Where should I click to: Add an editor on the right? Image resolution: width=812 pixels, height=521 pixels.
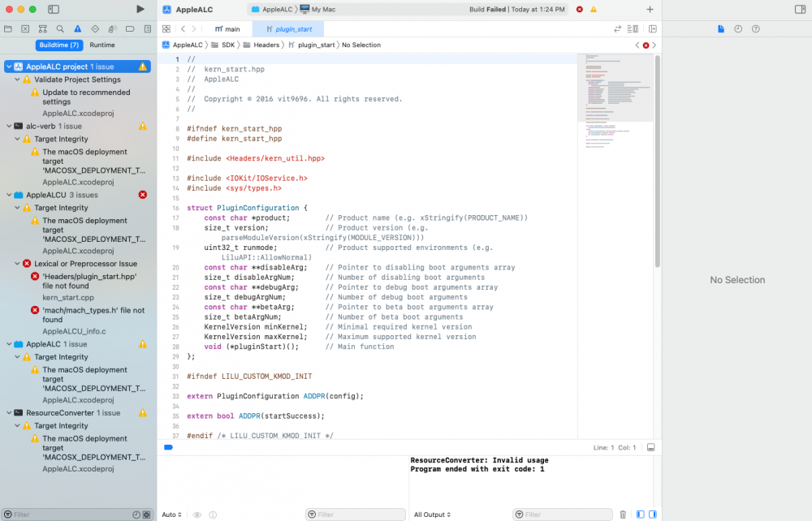tap(653, 29)
